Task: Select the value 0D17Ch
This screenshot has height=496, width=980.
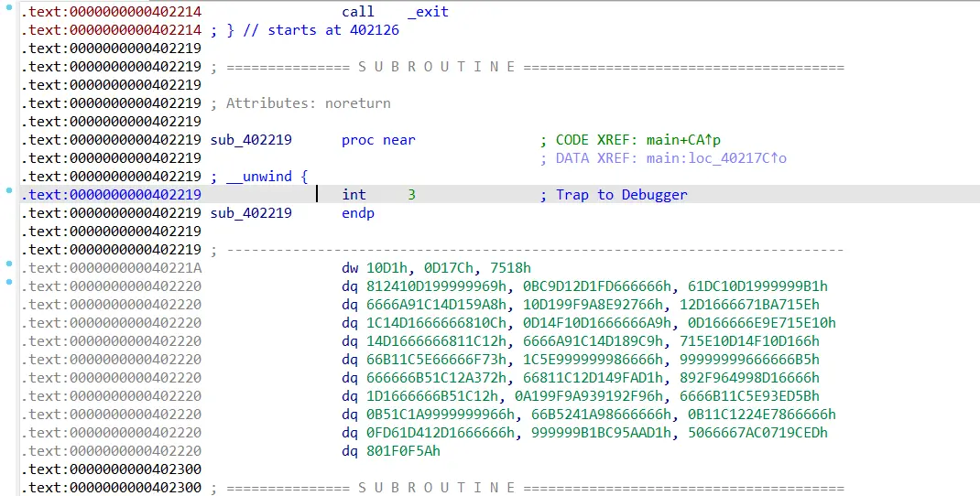Action: (448, 268)
